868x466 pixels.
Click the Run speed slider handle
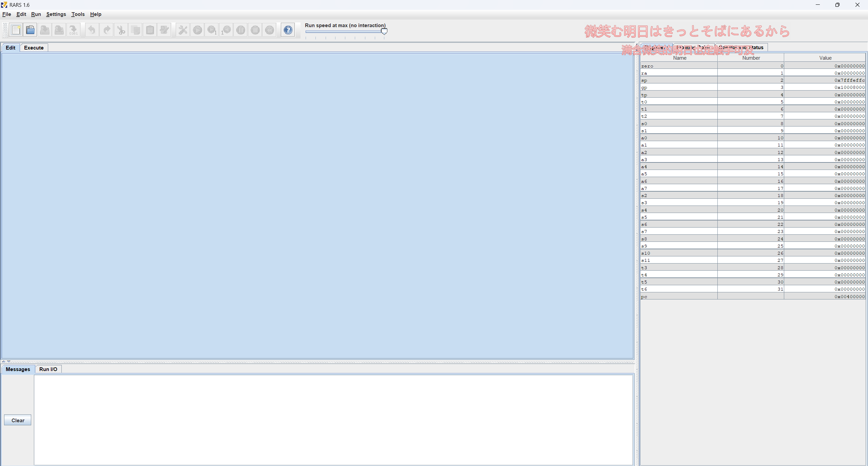pyautogui.click(x=384, y=32)
